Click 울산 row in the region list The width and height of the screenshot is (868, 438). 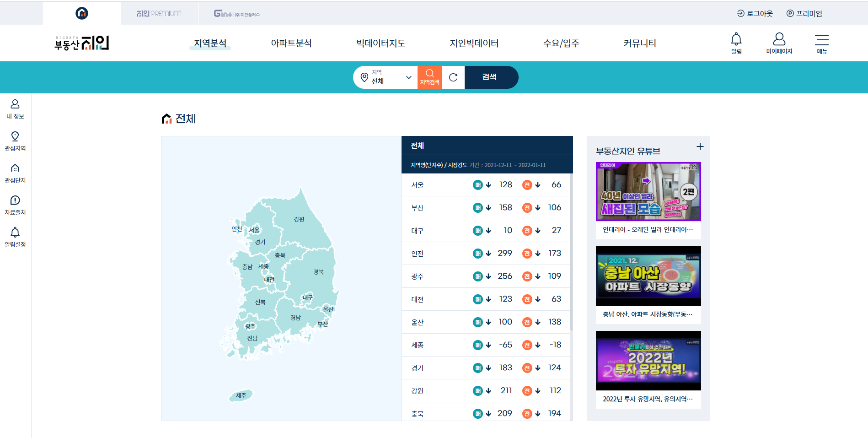tap(486, 322)
